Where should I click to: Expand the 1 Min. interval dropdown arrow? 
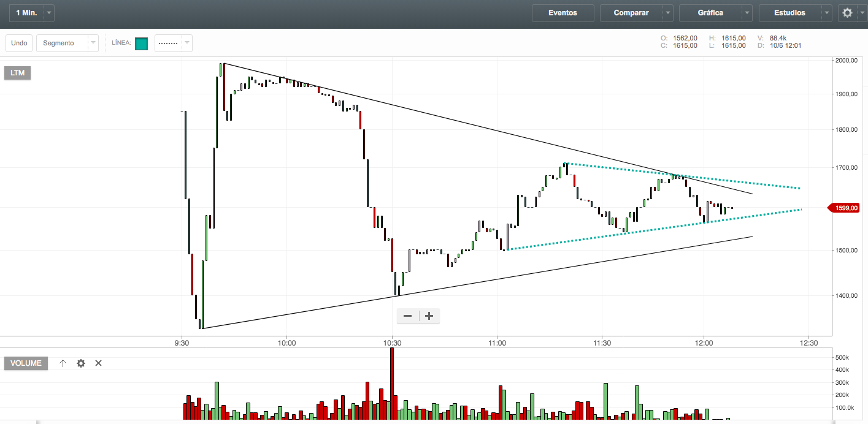click(x=49, y=13)
